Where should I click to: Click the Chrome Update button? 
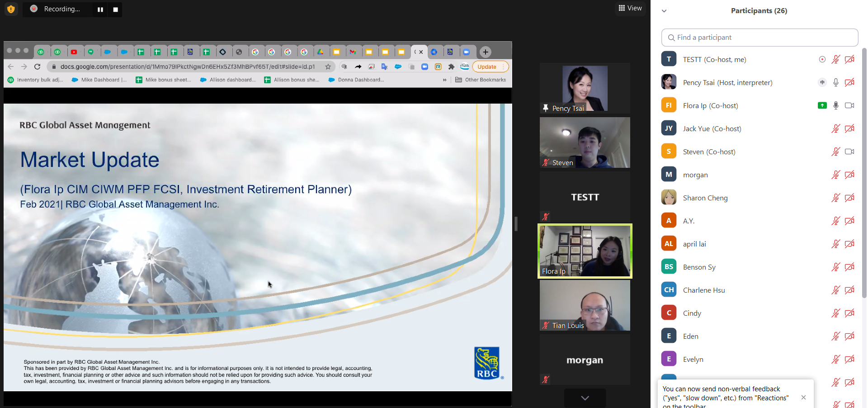click(491, 66)
